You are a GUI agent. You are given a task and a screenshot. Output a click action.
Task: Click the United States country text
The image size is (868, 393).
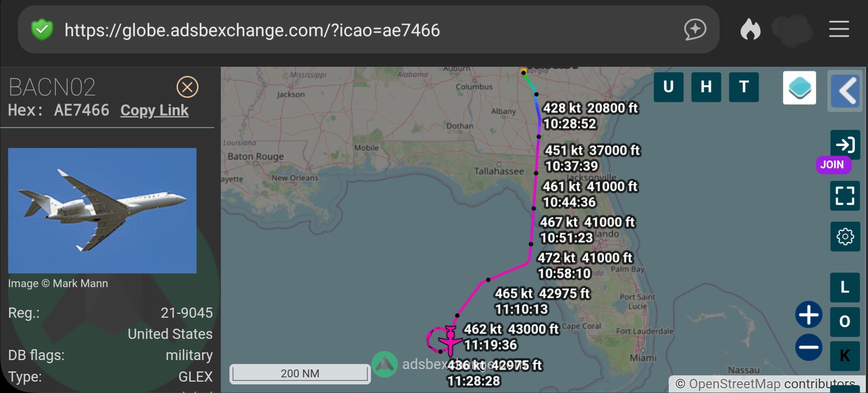click(170, 334)
